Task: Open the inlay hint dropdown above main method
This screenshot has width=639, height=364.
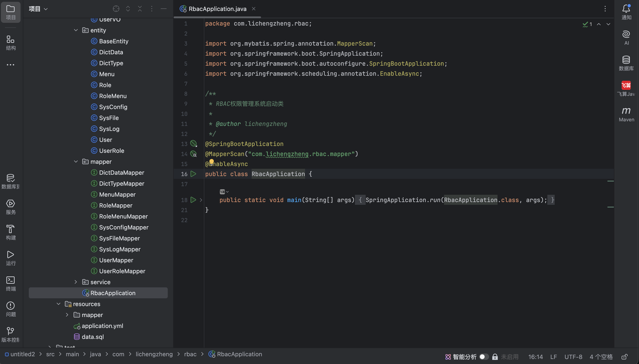Action: tap(224, 191)
